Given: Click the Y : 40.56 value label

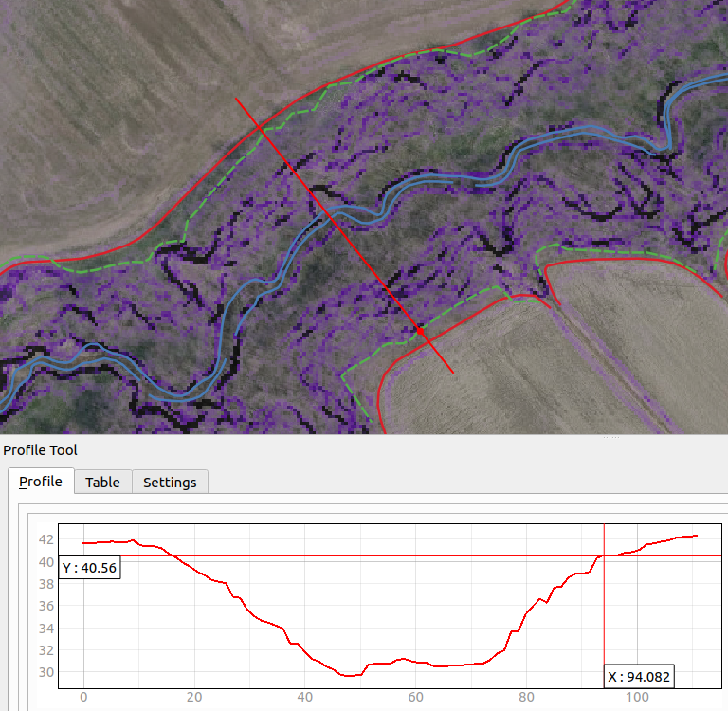Looking at the screenshot, I should 90,568.
